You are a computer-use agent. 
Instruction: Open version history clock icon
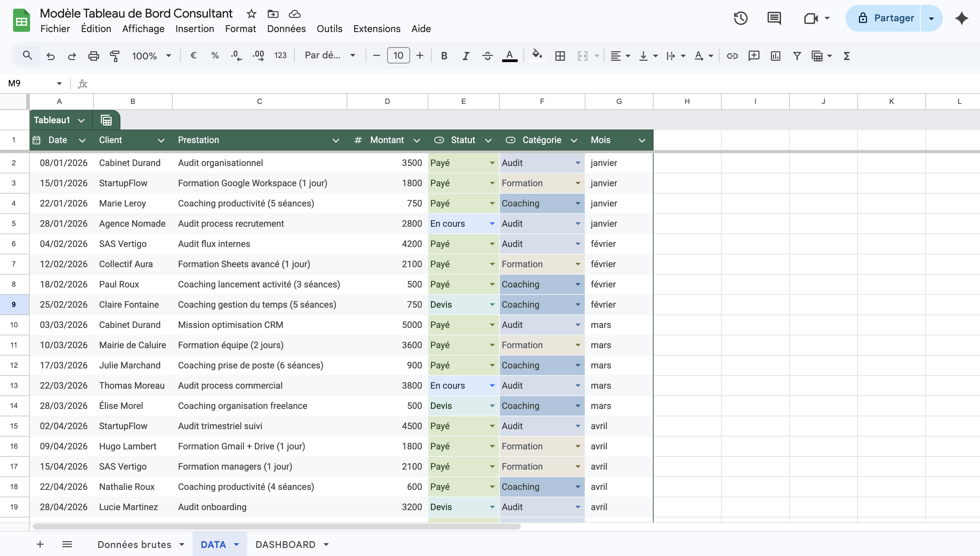[x=740, y=18]
